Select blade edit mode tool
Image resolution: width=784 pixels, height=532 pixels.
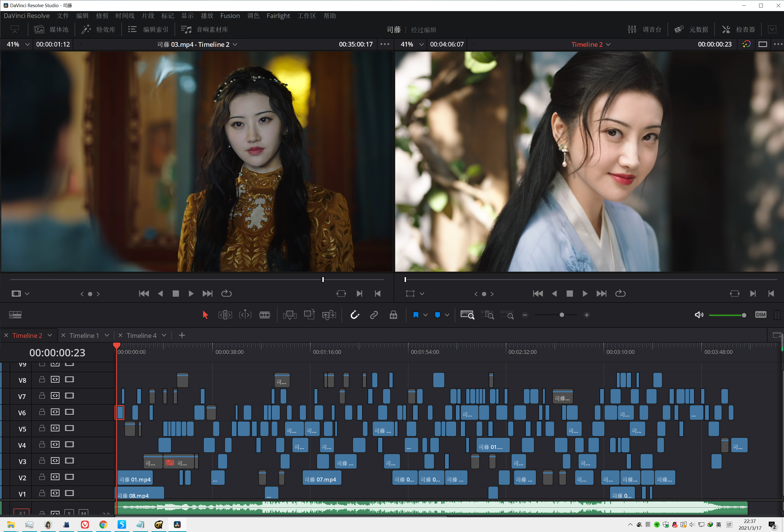(264, 315)
